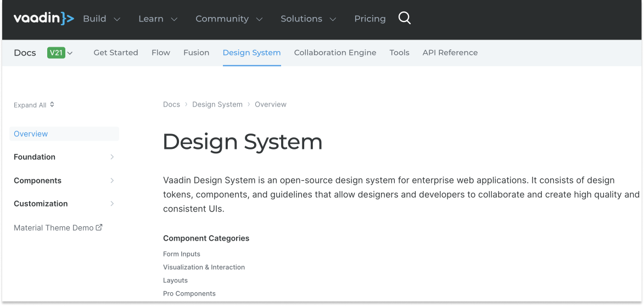The image size is (644, 306).
Task: Go to Pricing page
Action: pyautogui.click(x=369, y=19)
